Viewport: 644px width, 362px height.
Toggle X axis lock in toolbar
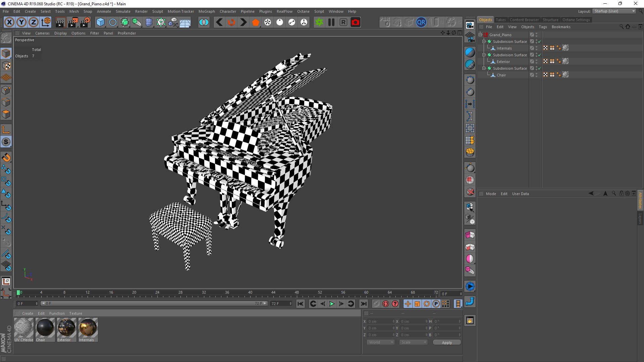click(9, 22)
